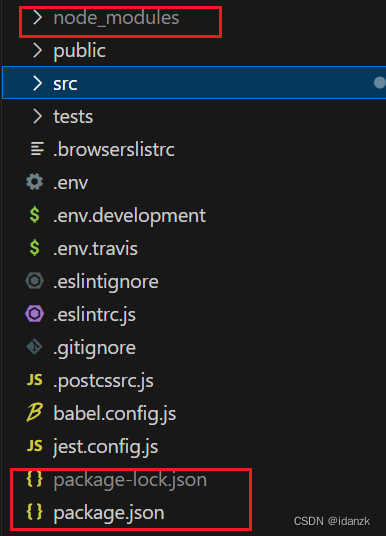Click the green dollar icon of .env.development
The height and width of the screenshot is (536, 386).
[35, 215]
